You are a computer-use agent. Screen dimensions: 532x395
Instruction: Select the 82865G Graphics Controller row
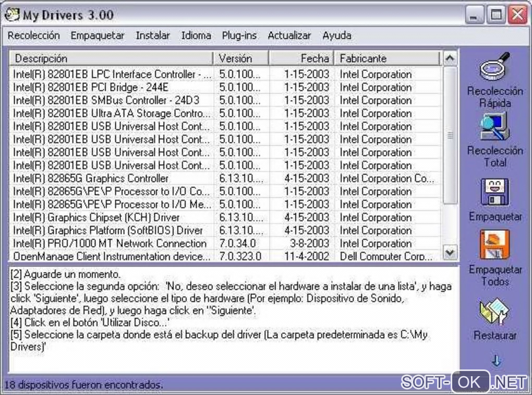point(226,178)
